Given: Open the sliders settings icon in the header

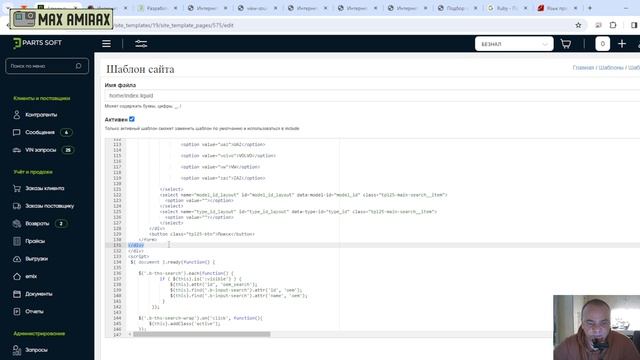Looking at the screenshot, I should click(x=141, y=44).
